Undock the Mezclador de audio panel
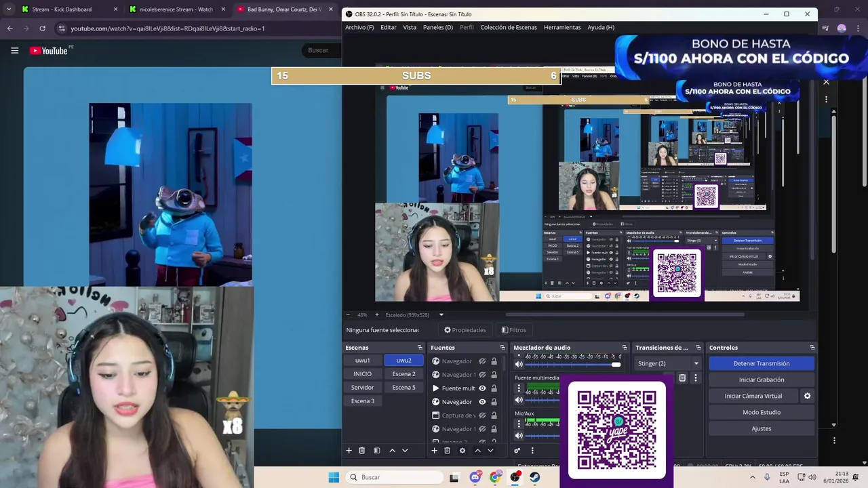The width and height of the screenshot is (868, 488). (625, 348)
